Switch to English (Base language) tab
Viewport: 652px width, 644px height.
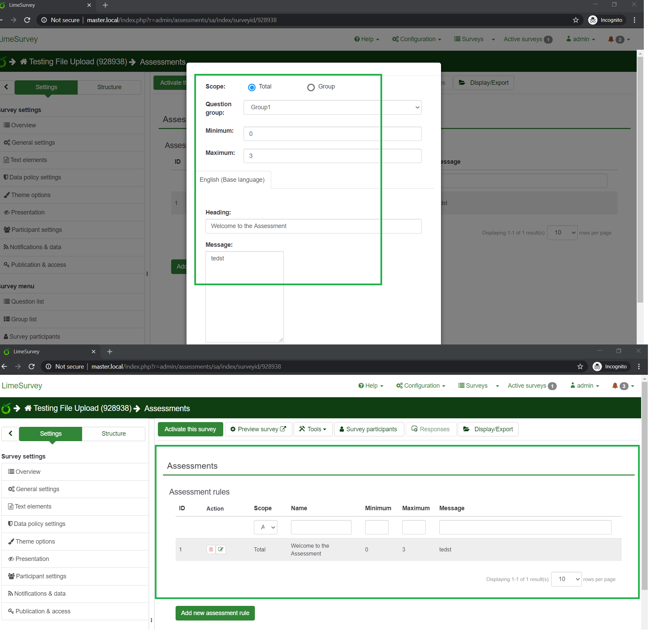click(x=232, y=180)
